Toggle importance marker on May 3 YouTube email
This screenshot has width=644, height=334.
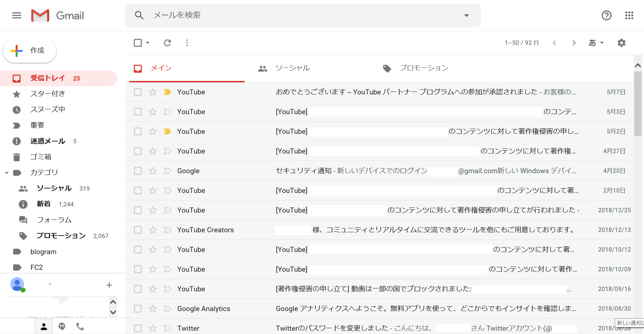(167, 112)
